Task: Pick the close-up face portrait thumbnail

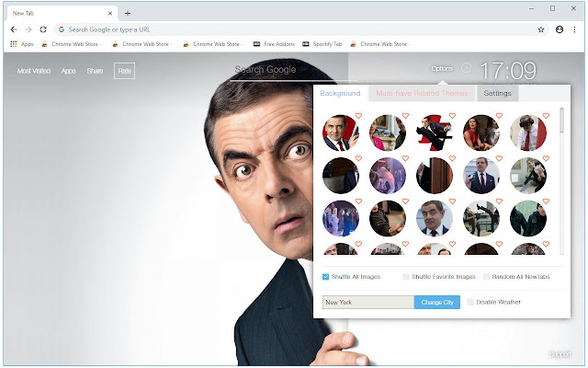Action: (435, 219)
